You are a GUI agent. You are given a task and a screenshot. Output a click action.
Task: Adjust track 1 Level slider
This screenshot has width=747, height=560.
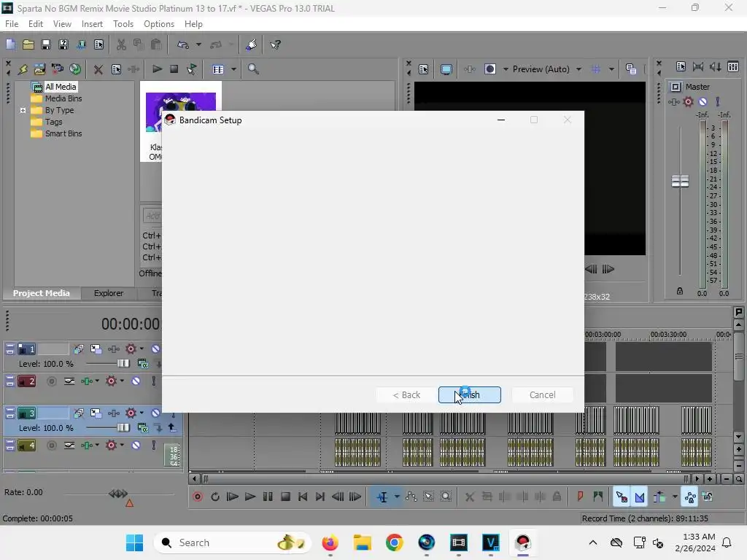(x=123, y=363)
